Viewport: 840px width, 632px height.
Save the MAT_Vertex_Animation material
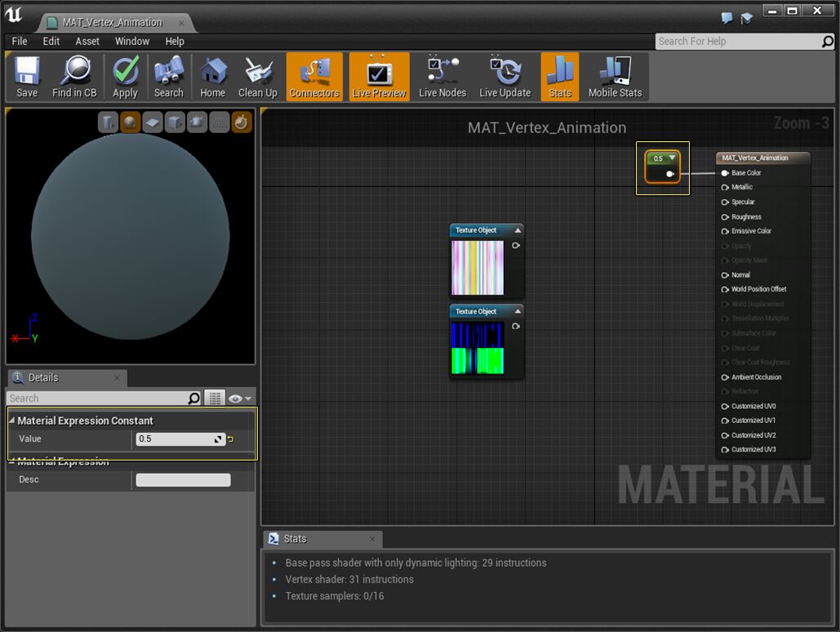pyautogui.click(x=27, y=76)
